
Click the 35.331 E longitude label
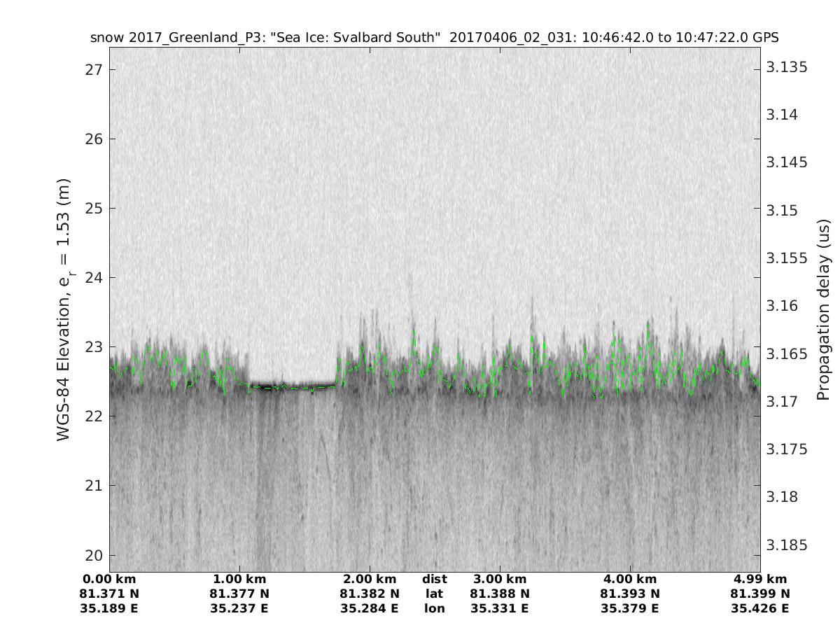point(500,608)
